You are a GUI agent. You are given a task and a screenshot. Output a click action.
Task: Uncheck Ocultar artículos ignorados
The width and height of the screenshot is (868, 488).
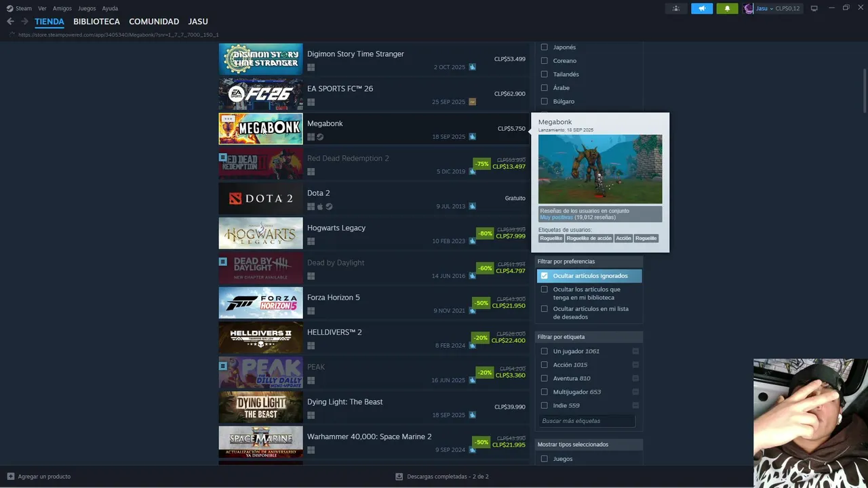(x=544, y=276)
